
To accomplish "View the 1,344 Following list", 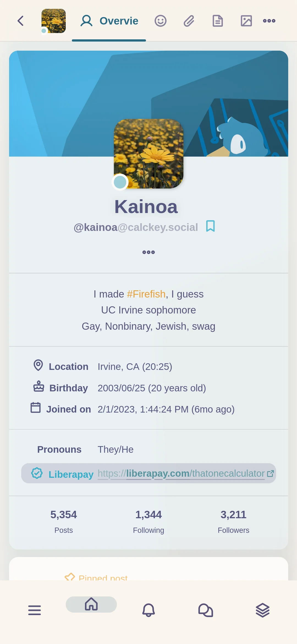I will (x=148, y=521).
